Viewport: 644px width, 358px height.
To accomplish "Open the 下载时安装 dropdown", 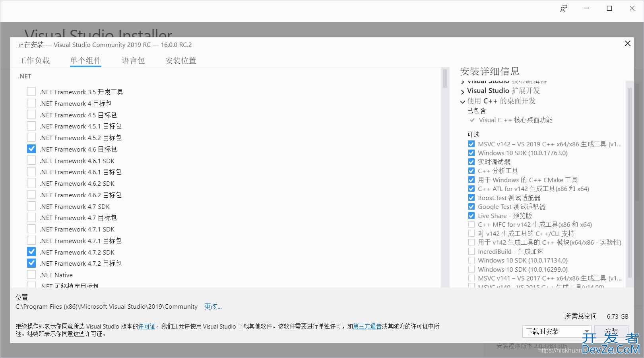I will point(557,331).
